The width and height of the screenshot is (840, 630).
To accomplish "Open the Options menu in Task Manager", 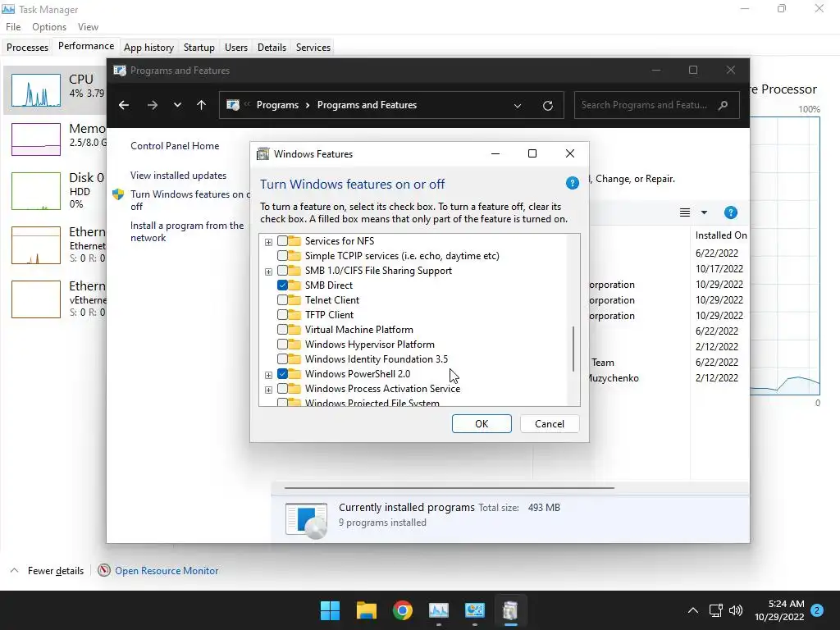I will (x=48, y=27).
